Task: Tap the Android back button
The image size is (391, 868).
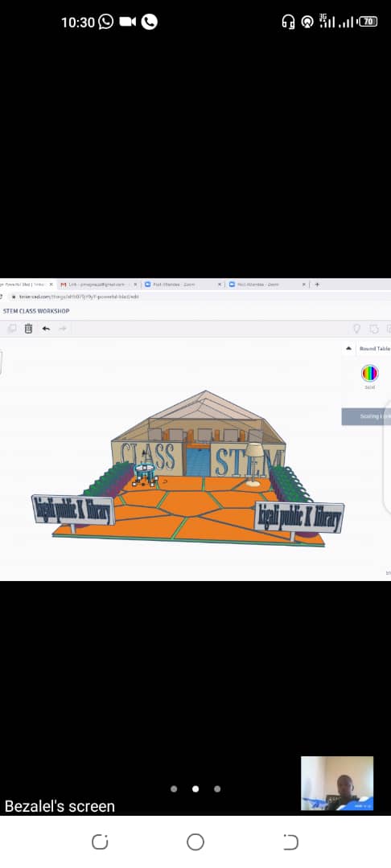Action: point(290,842)
